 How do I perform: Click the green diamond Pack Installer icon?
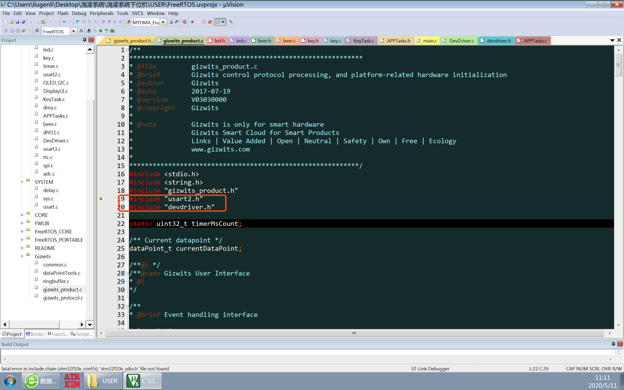click(x=101, y=31)
